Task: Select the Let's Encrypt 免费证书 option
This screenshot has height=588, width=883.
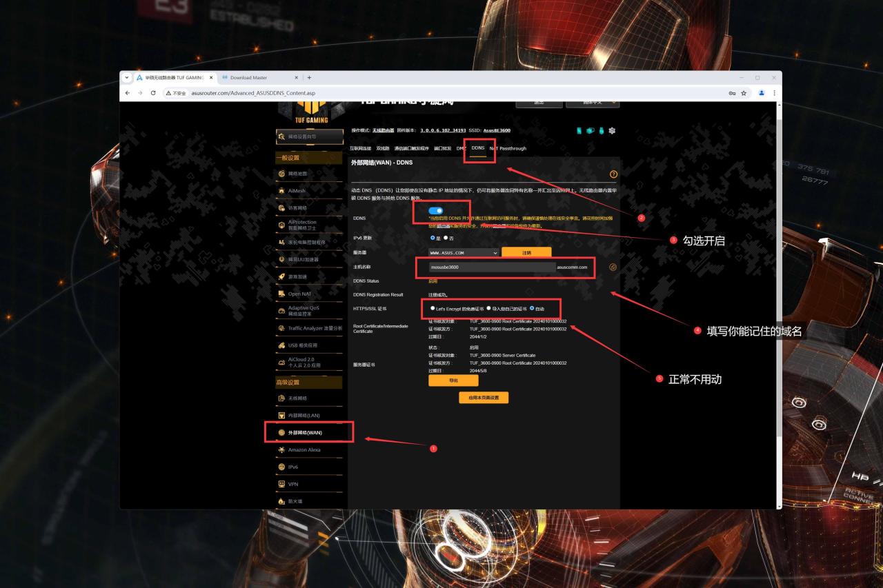Action: (x=433, y=308)
